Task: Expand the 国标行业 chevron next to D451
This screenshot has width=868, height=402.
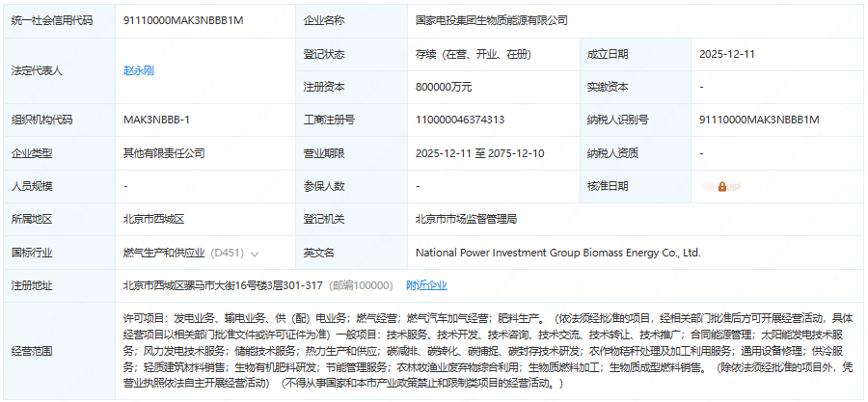Action: pos(255,254)
